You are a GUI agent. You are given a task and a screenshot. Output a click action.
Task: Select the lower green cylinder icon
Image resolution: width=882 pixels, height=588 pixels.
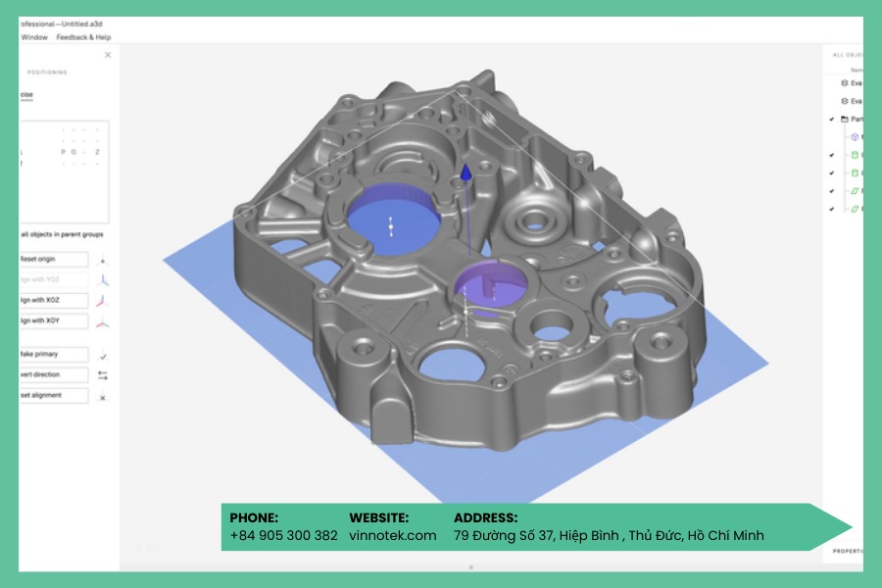click(x=855, y=173)
